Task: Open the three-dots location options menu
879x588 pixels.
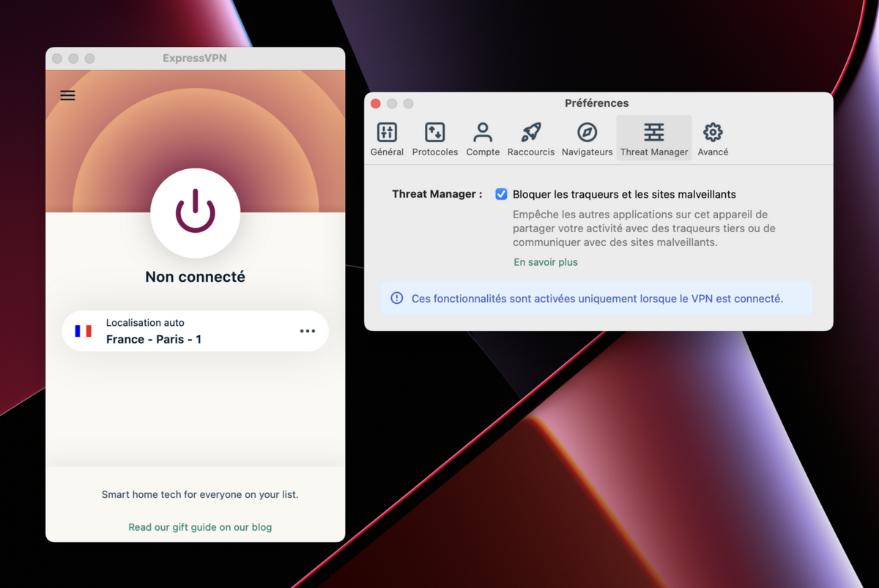Action: tap(308, 331)
